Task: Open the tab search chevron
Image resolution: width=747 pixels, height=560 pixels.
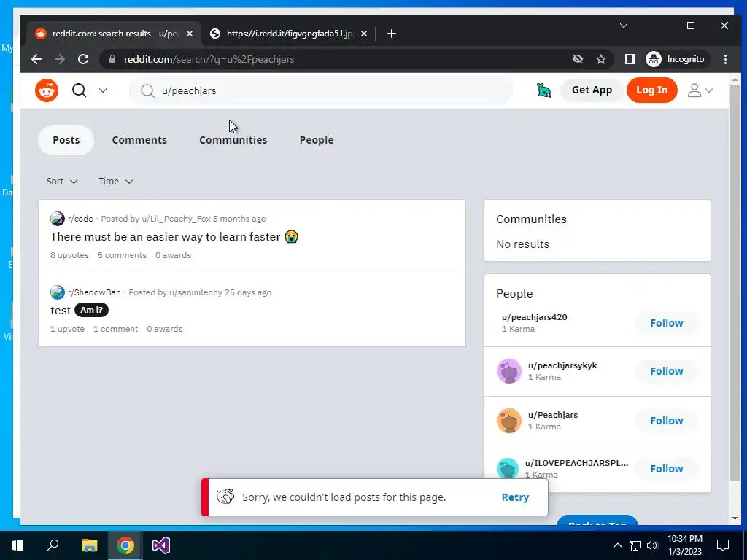Action: coord(623,26)
